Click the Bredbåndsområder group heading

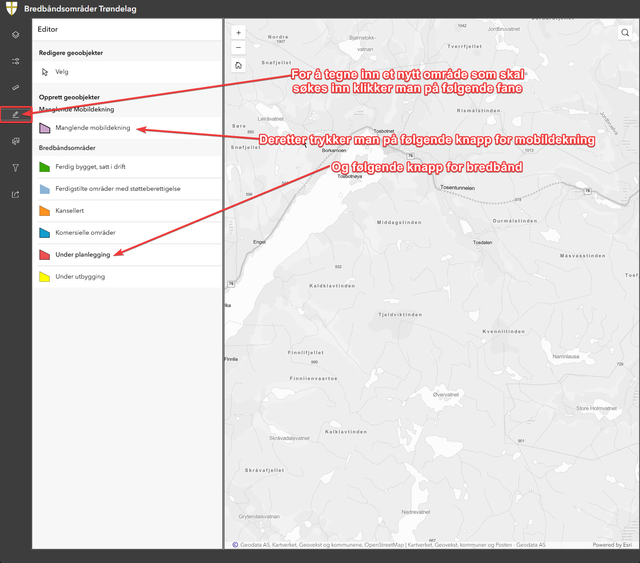(67, 148)
